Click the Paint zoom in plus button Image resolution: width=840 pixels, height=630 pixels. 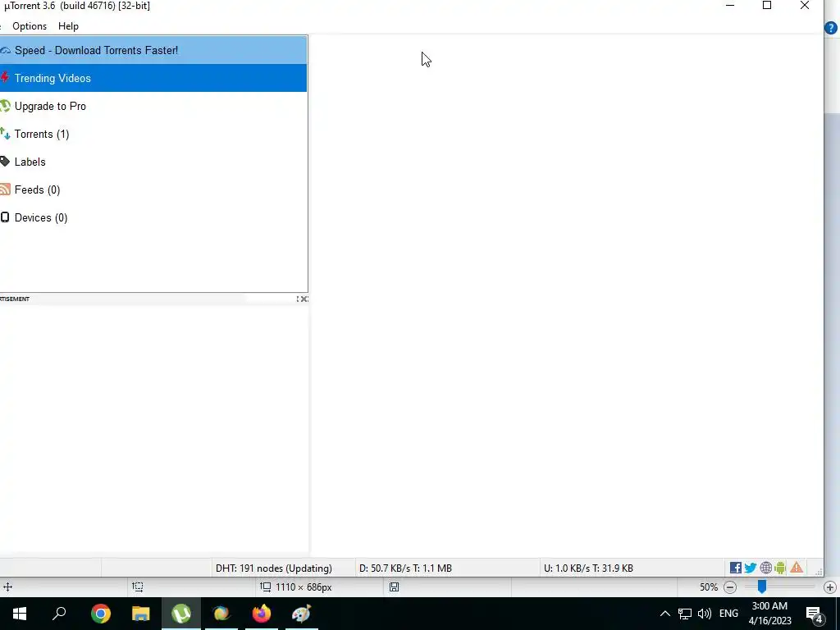point(830,587)
